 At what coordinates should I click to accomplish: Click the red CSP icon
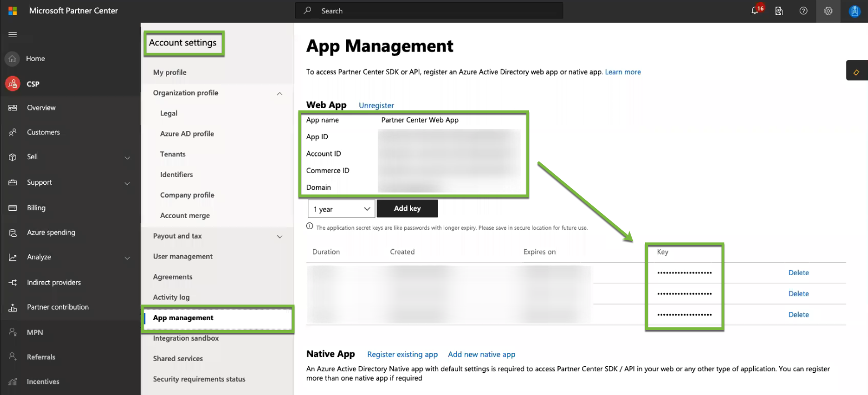pyautogui.click(x=12, y=84)
